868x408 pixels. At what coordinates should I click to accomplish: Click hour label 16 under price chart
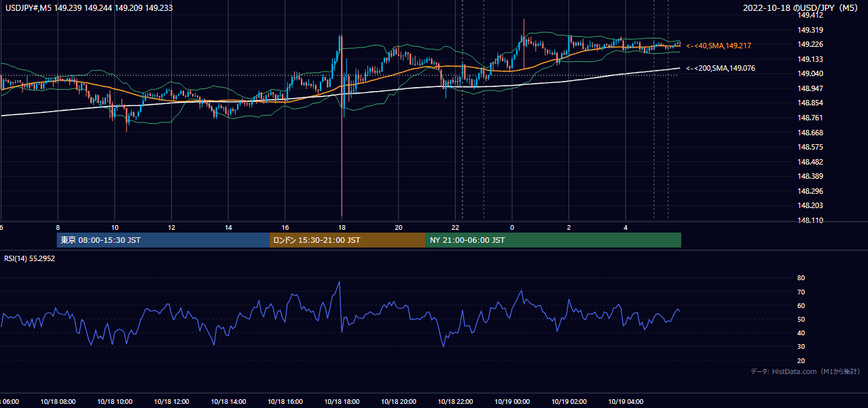tap(285, 228)
